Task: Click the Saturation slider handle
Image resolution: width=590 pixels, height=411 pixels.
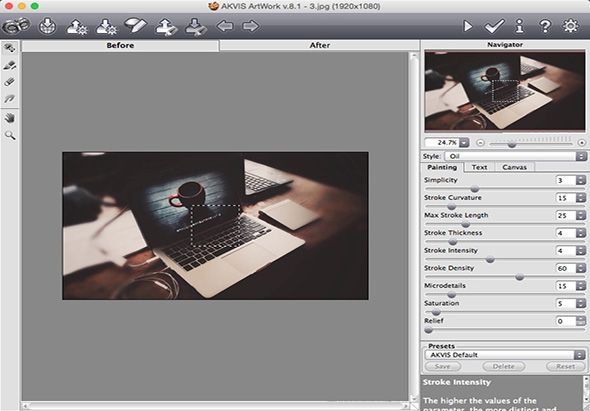Action: click(436, 312)
